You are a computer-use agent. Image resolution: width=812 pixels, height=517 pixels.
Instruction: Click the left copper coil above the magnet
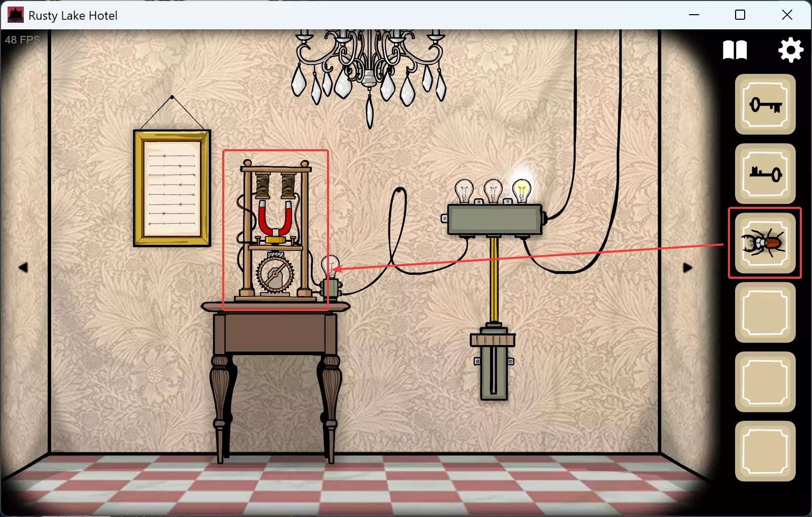pos(263,186)
